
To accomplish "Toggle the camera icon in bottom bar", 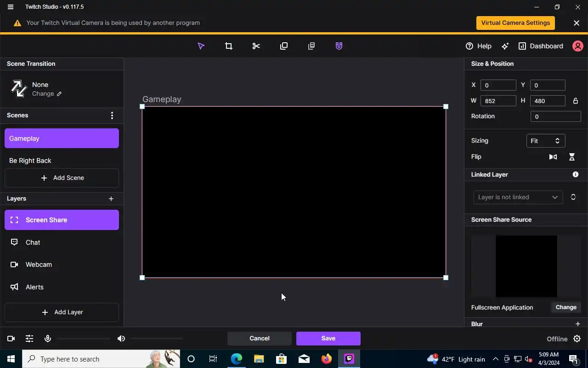I will point(11,339).
